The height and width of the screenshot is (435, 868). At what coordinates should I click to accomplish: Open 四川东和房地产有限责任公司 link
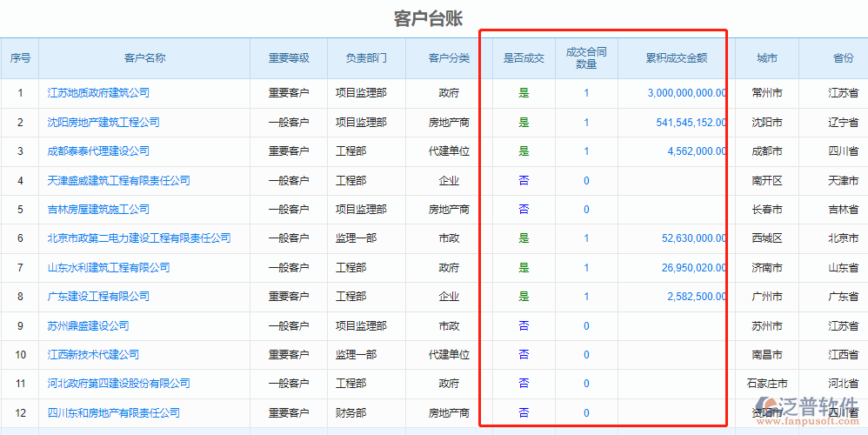pos(113,413)
